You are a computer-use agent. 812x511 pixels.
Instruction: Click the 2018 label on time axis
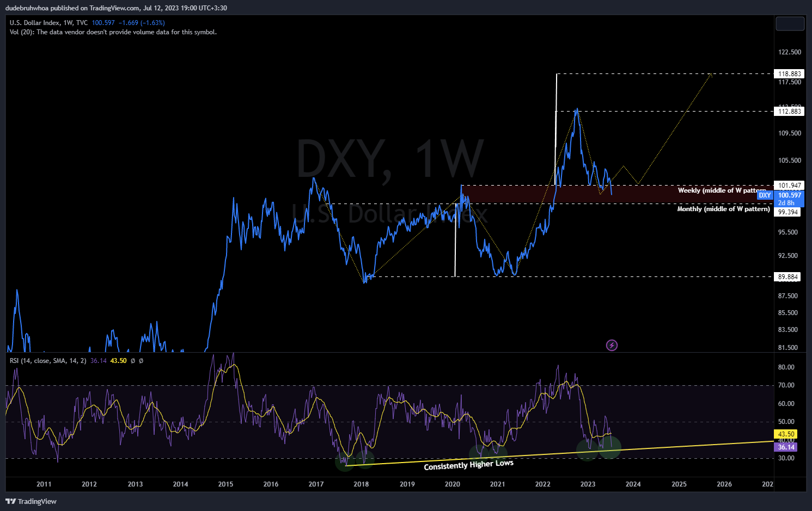[x=361, y=484]
